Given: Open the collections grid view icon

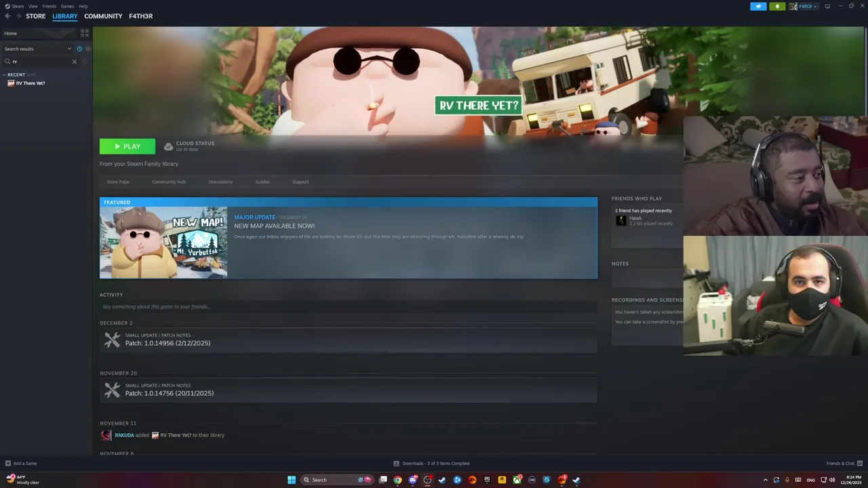Looking at the screenshot, I should (x=85, y=33).
